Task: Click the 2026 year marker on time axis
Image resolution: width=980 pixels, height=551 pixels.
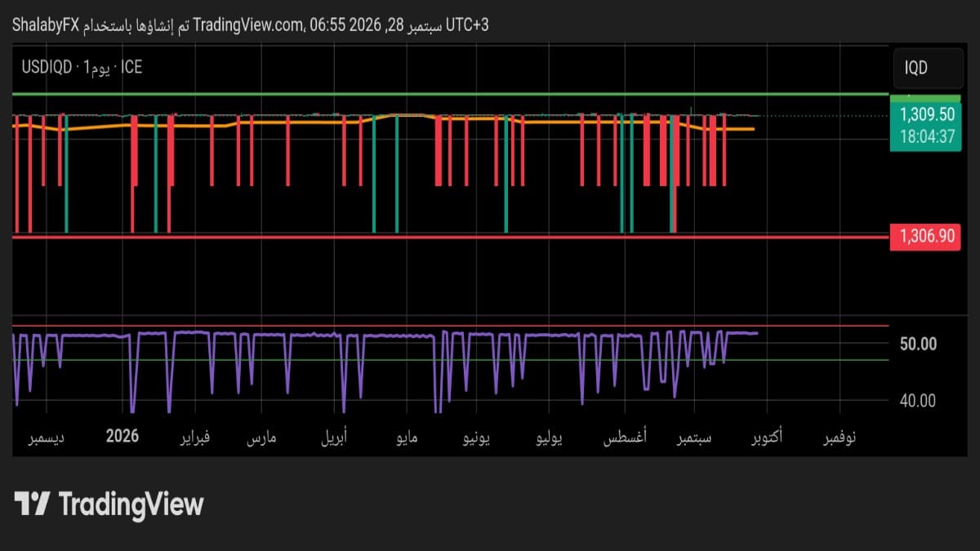Action: [x=122, y=437]
